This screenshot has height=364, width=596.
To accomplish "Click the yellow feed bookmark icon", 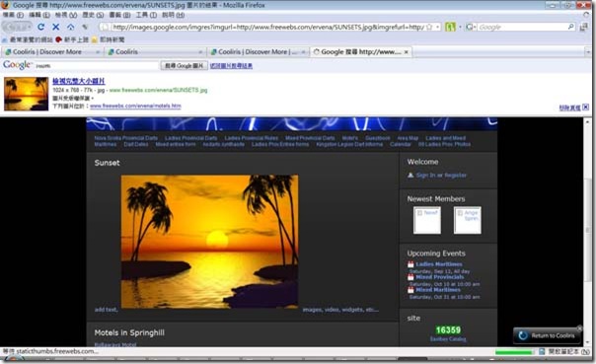I will coord(95,39).
